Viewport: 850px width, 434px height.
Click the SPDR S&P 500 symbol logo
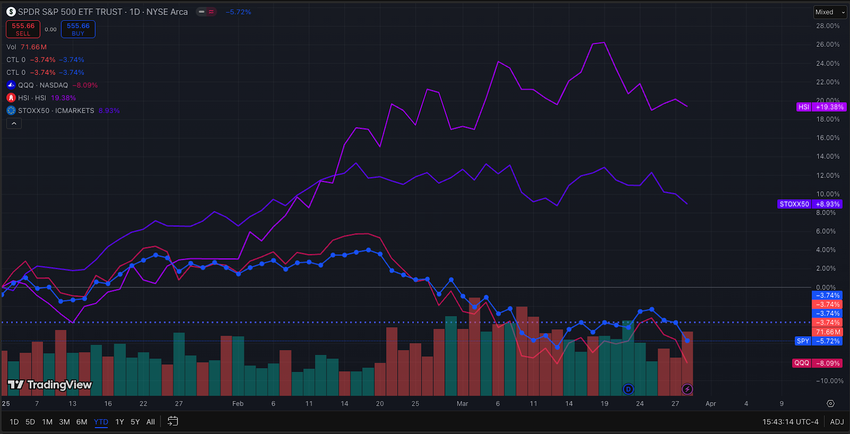(x=11, y=11)
